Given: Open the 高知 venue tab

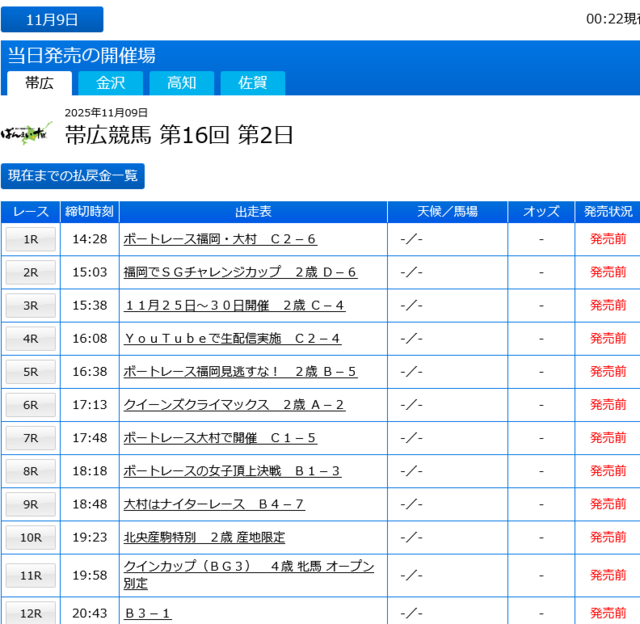Looking at the screenshot, I should (181, 83).
